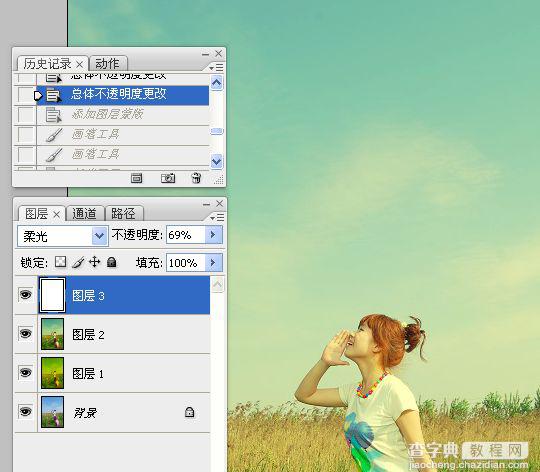Select the 添加图层蒙版 history state
This screenshot has width=540, height=472.
click(x=122, y=115)
